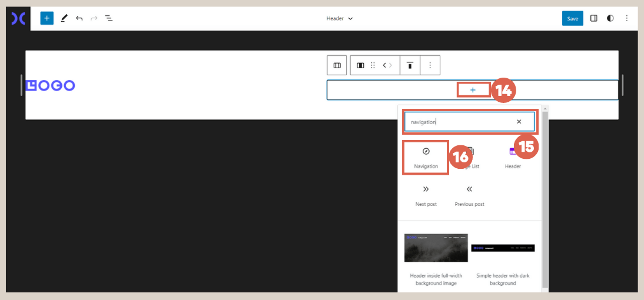Image resolution: width=644 pixels, height=300 pixels.
Task: Click the Save button
Action: pyautogui.click(x=572, y=18)
